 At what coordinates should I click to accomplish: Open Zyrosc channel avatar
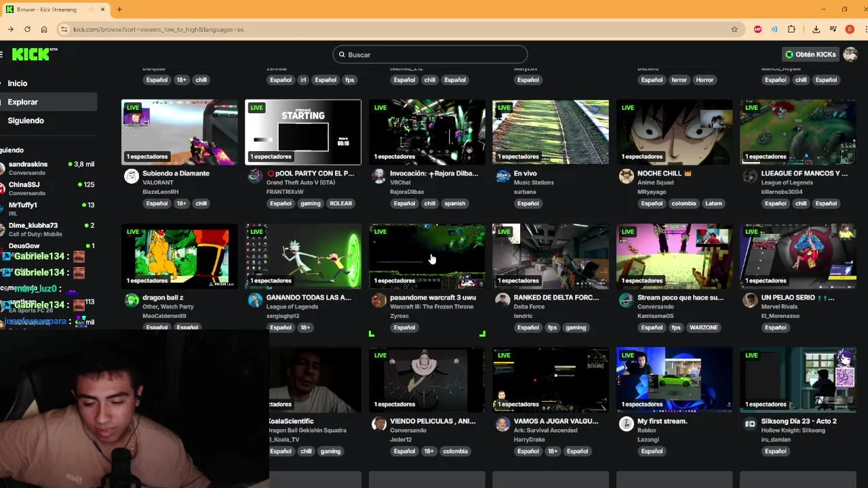point(379,300)
